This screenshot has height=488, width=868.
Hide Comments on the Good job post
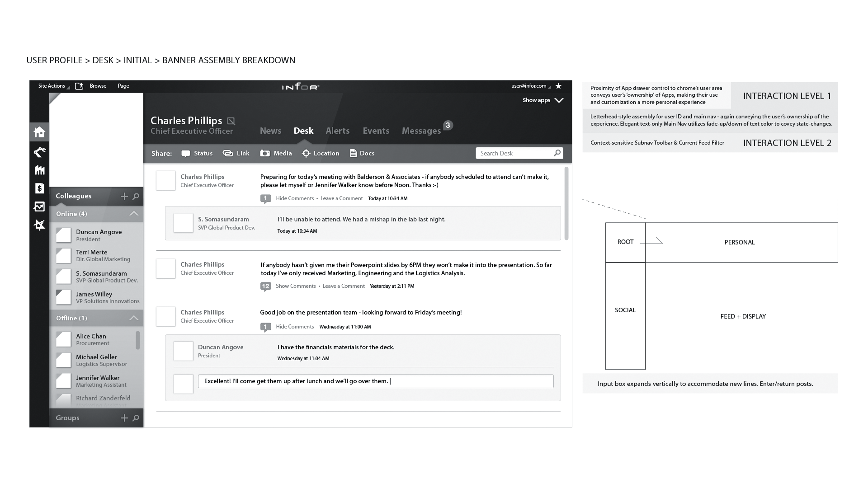[295, 327]
